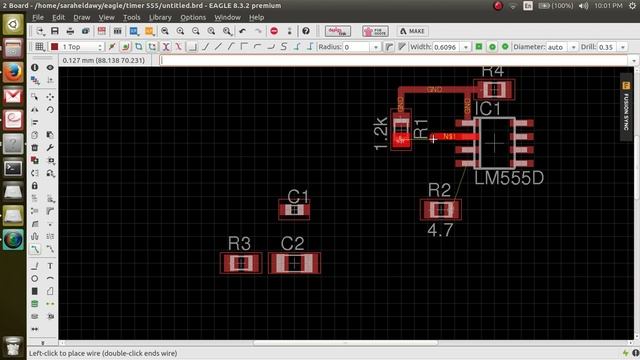640x360 pixels.
Task: Click the MAKE button
Action: pos(412,31)
